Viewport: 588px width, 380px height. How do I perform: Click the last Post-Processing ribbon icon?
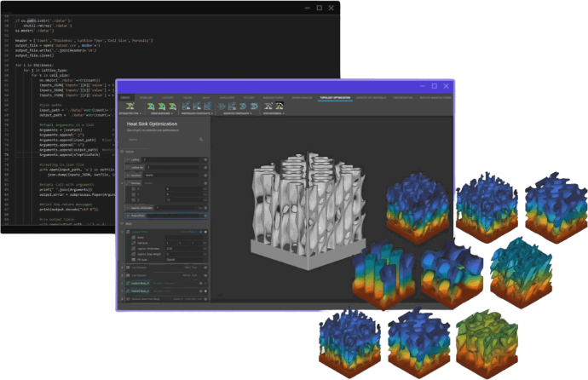click(279, 106)
